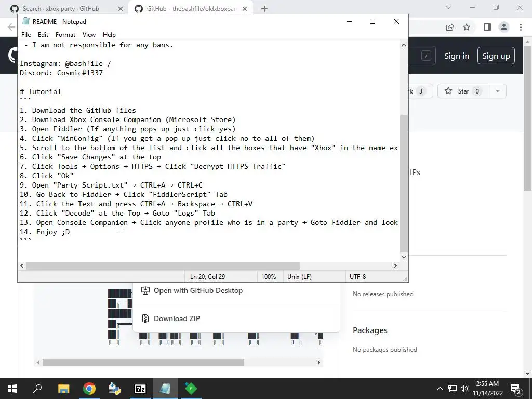Viewport: 532px width, 399px height.
Task: Click Notepad vertical scrollbar thumb
Action: 404,183
